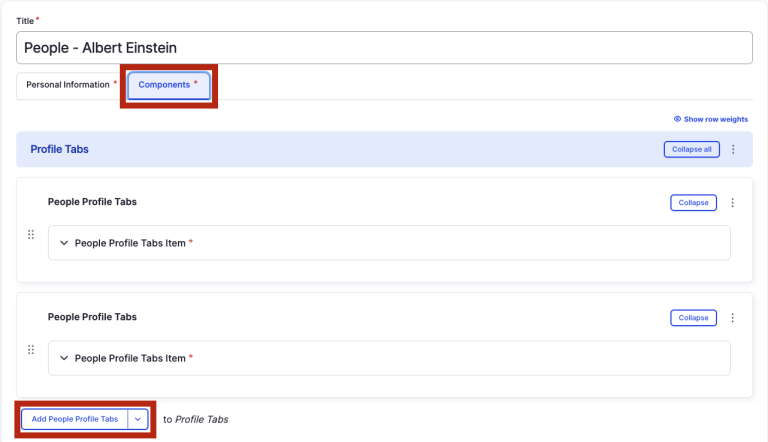Open the first People Profile Tabs kebab menu
Viewport: 768px width, 442px height.
coord(732,202)
